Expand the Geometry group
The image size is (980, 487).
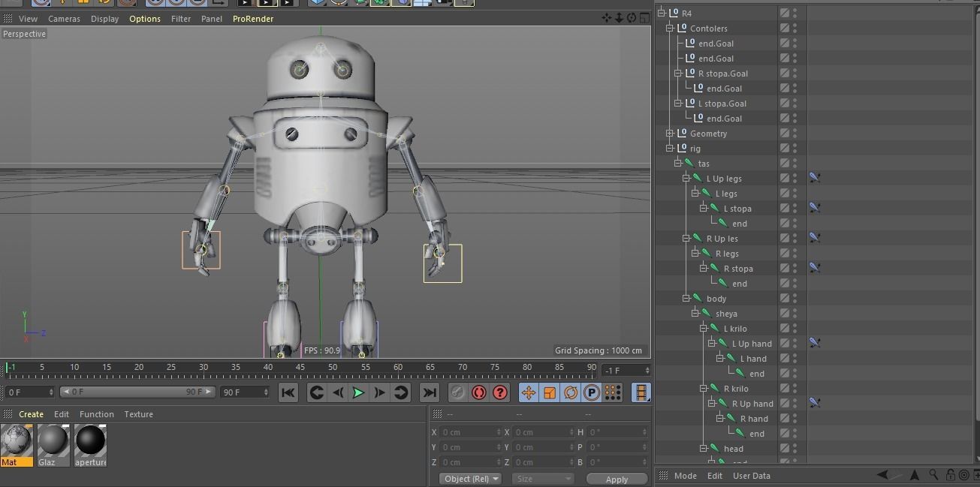670,133
